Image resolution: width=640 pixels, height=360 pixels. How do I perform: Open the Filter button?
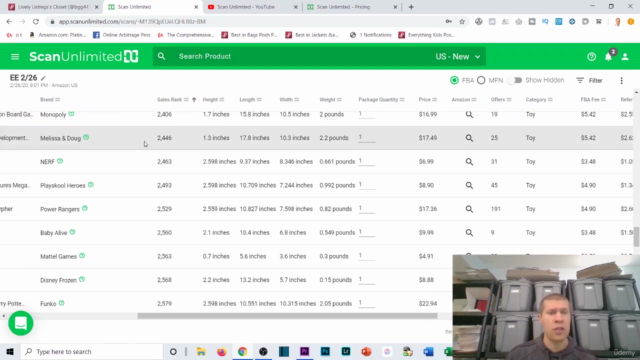[x=589, y=81]
